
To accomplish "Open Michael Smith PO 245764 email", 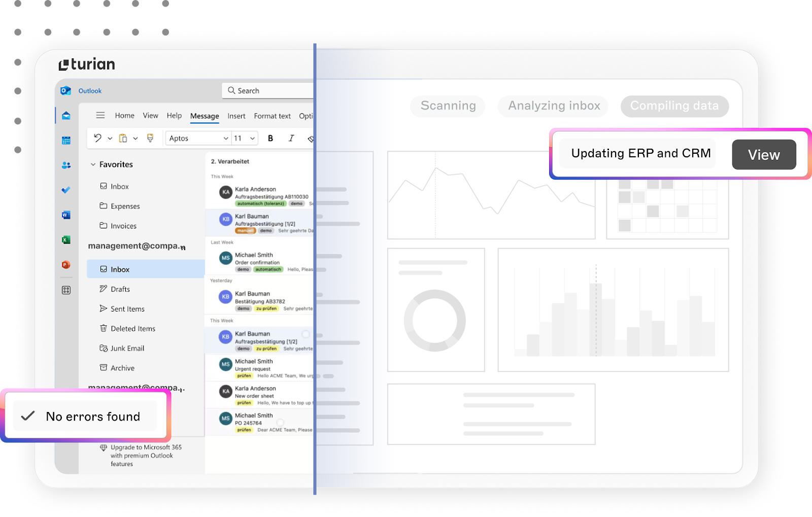I will pyautogui.click(x=260, y=422).
